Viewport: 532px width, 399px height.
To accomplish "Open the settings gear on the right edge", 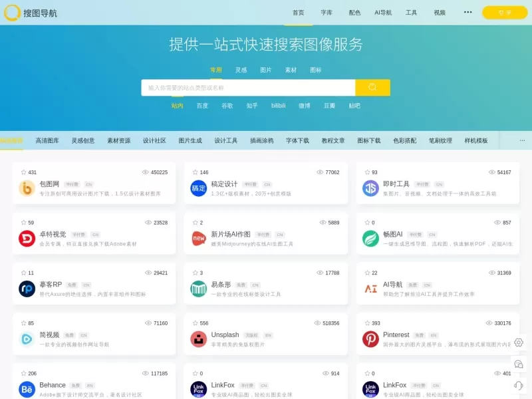I will 519,342.
